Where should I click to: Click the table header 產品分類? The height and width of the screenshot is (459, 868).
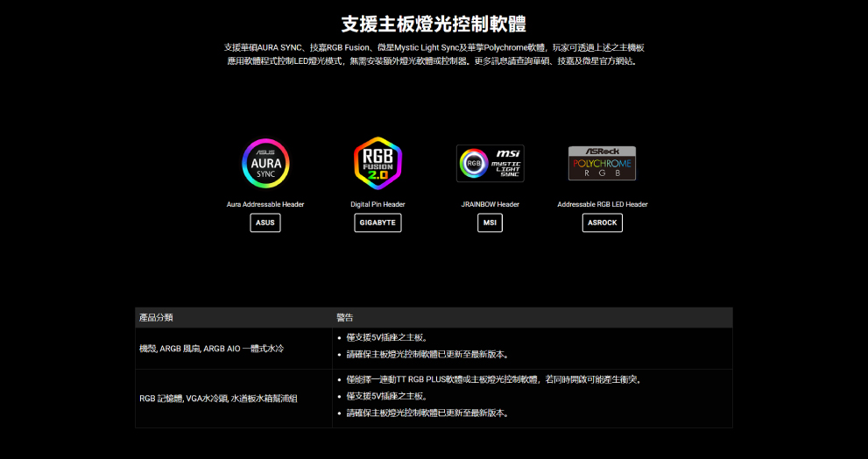click(x=156, y=318)
